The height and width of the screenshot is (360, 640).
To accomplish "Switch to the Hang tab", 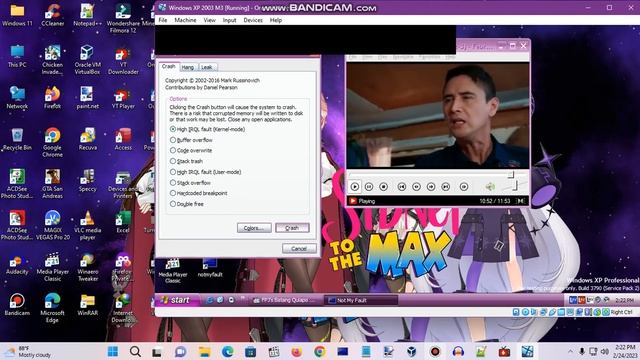I will click(188, 67).
